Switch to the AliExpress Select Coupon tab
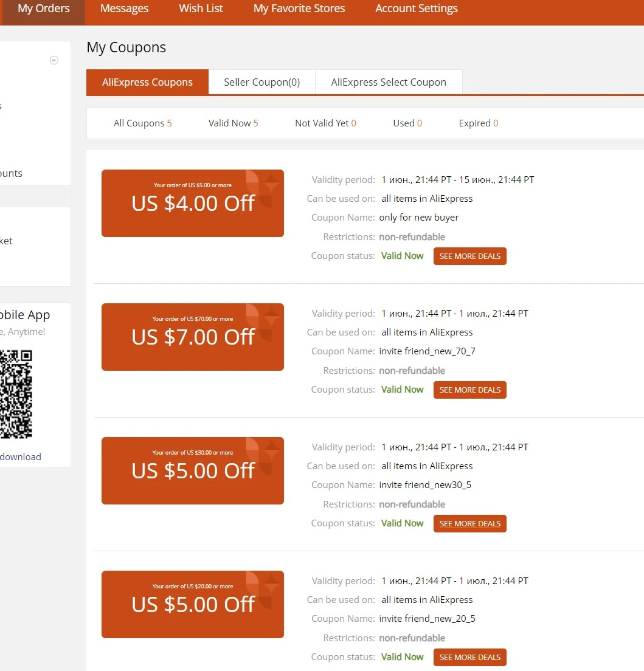The image size is (644, 671). pos(389,82)
